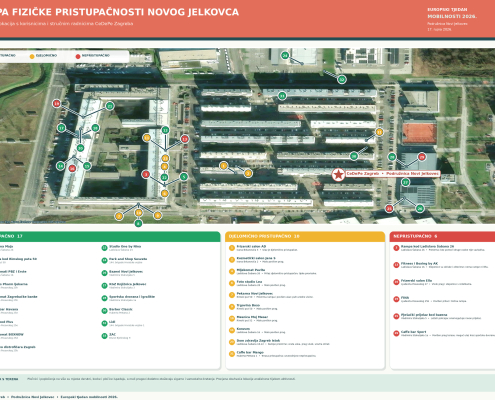
Task: Select green map marker 5
Action: [x=184, y=177]
